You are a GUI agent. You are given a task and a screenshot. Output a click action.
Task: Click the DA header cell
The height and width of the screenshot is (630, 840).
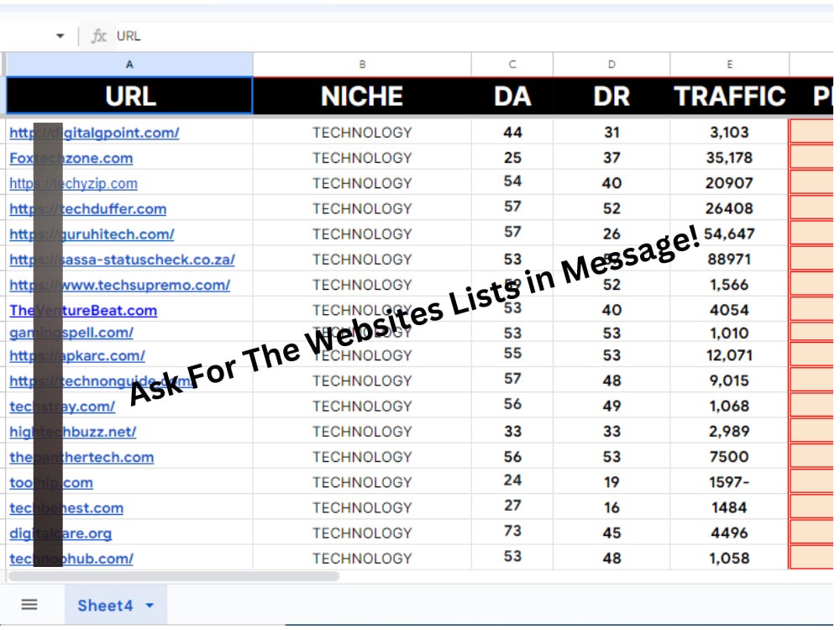512,96
